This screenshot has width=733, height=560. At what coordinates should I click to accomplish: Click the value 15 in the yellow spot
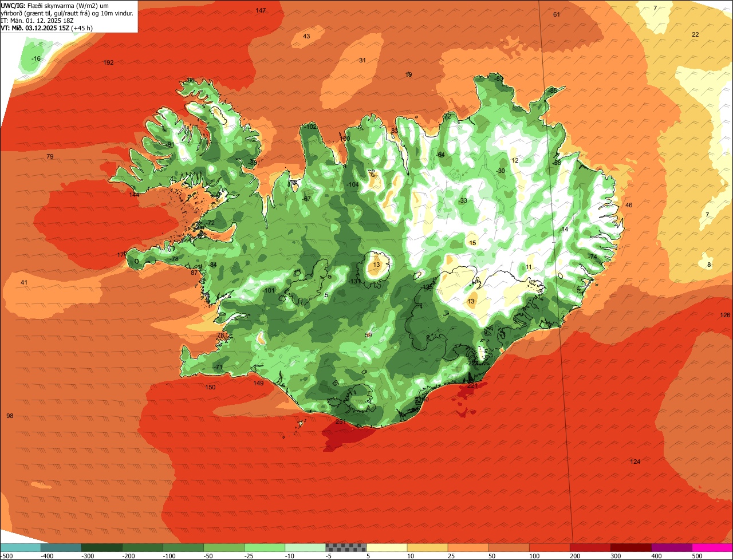[x=472, y=243]
